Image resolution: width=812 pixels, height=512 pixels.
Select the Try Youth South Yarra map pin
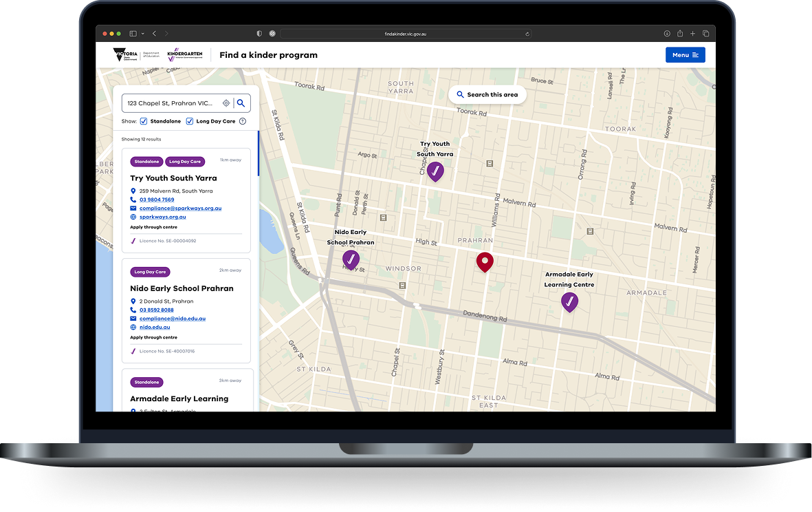pyautogui.click(x=435, y=171)
